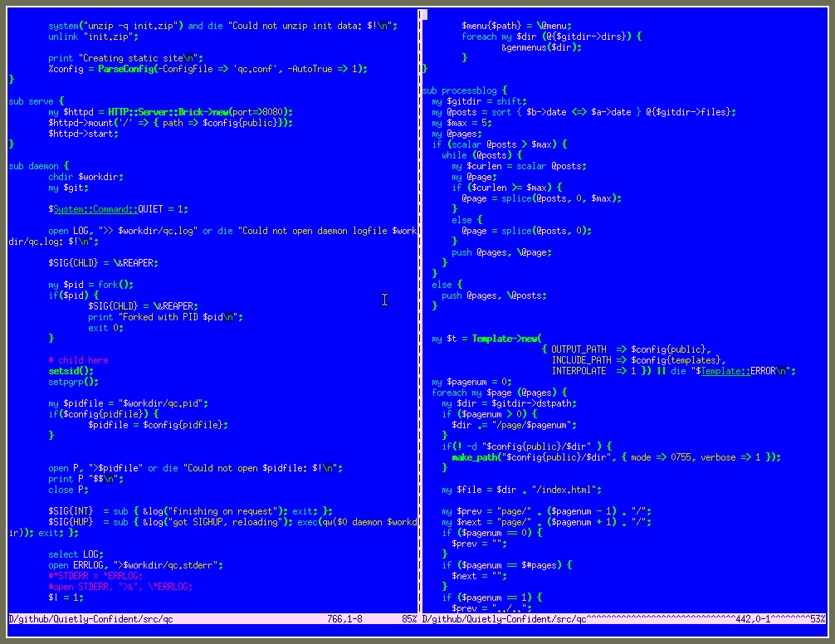Click the 'INCLUDE_PATH' option line

click(639, 360)
